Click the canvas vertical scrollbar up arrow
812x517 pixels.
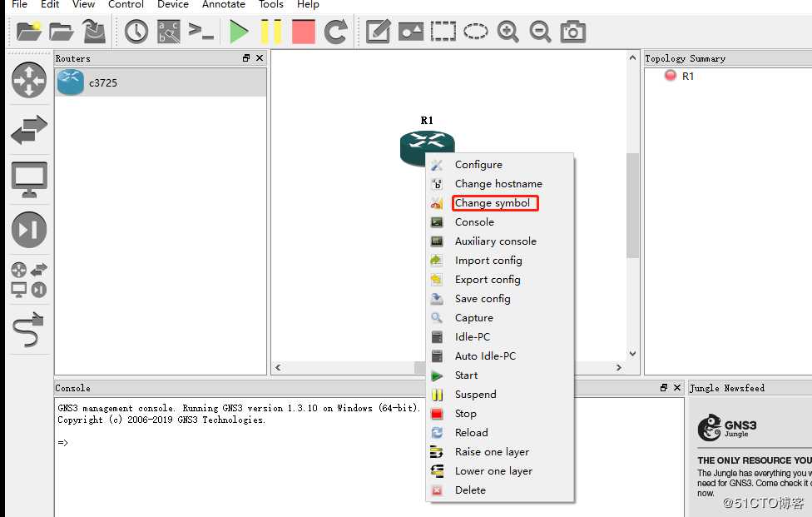[632, 57]
